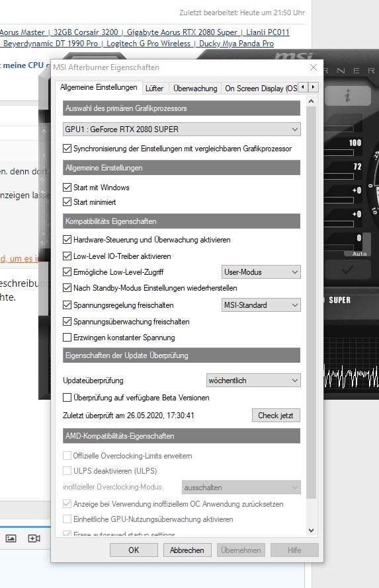Close the MSI Afterburner Eigenschaften dialog
The width and height of the screenshot is (379, 588).
[x=314, y=67]
